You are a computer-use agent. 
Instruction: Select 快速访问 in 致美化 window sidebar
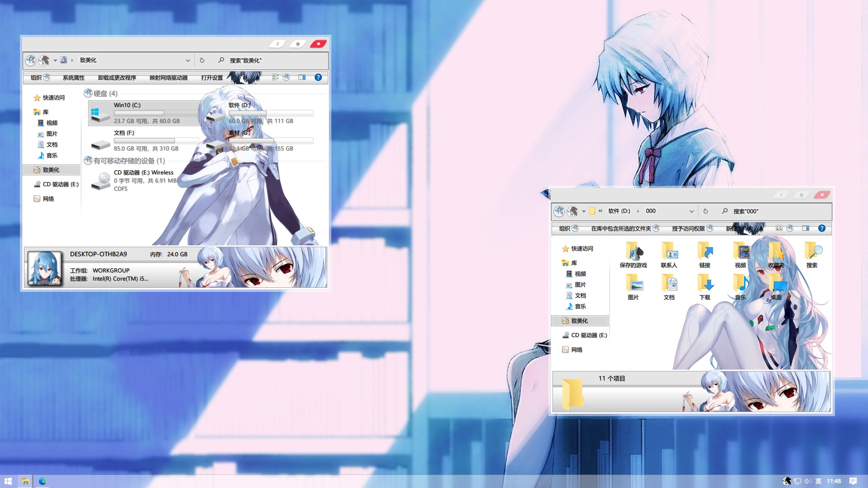coord(49,98)
